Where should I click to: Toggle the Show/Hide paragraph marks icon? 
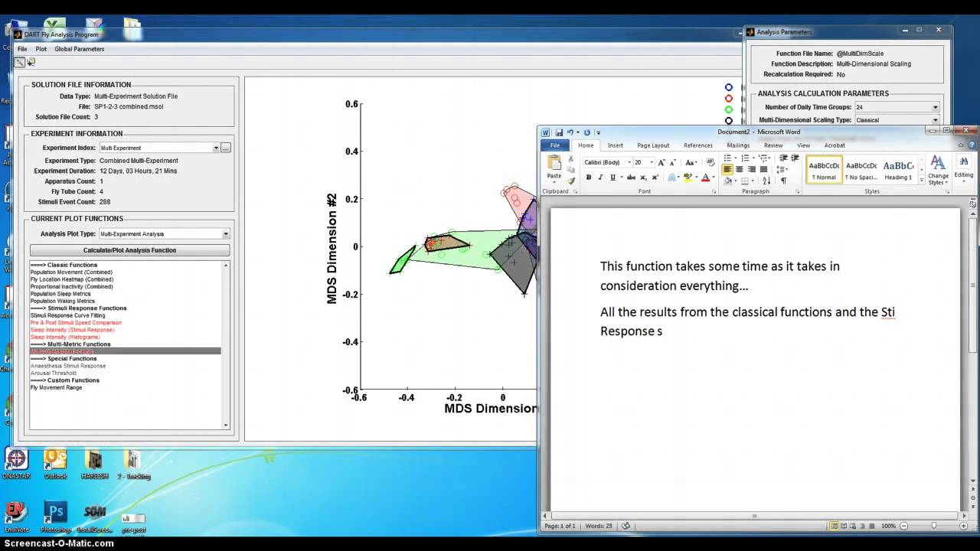783,181
